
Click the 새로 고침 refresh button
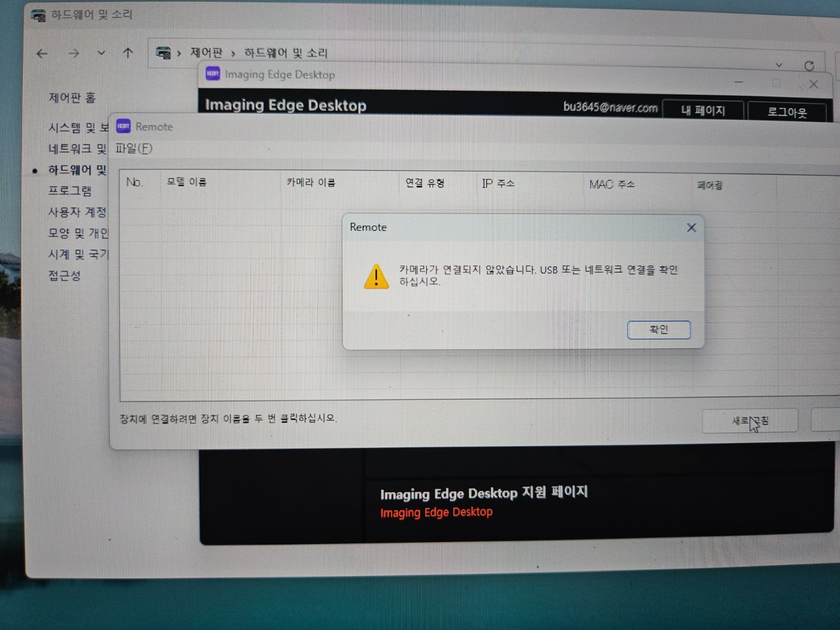click(750, 421)
